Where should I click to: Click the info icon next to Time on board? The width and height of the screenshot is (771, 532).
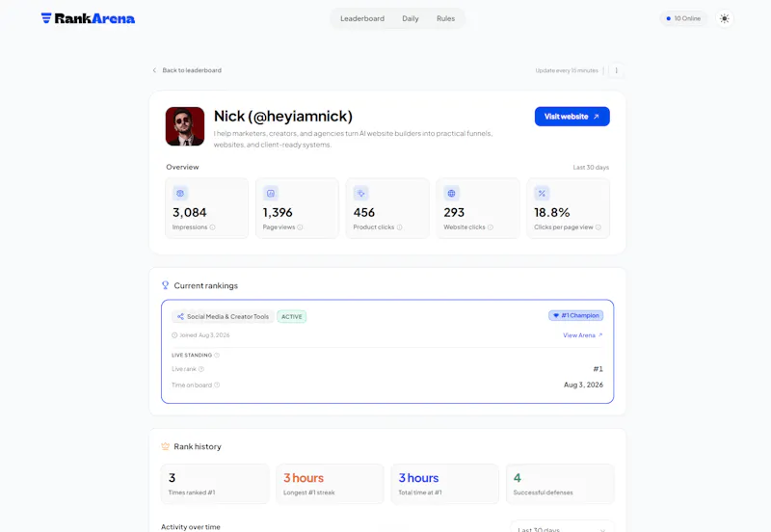coord(217,385)
